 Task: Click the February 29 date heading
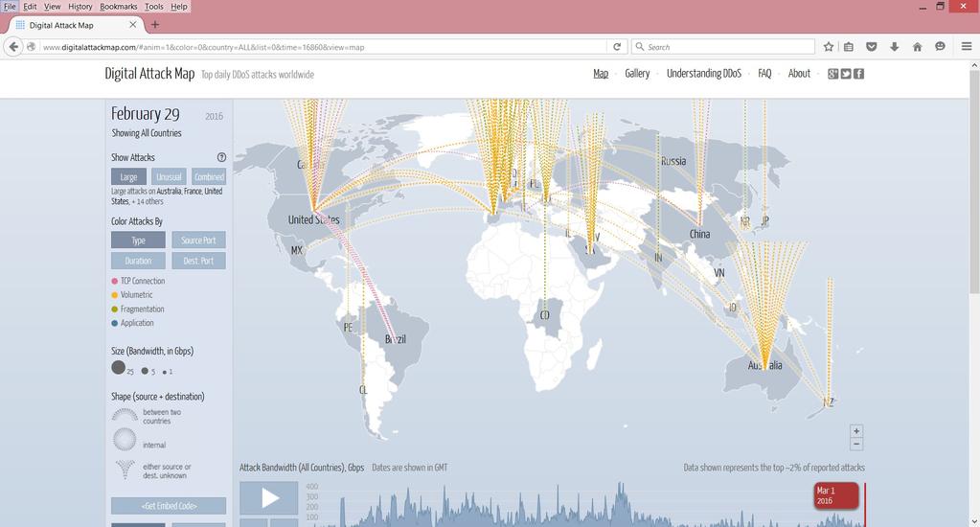(146, 114)
